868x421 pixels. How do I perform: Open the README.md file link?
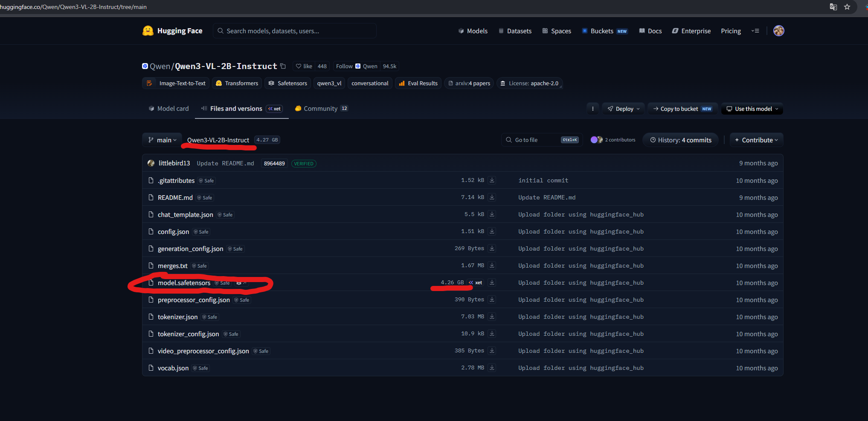click(175, 198)
